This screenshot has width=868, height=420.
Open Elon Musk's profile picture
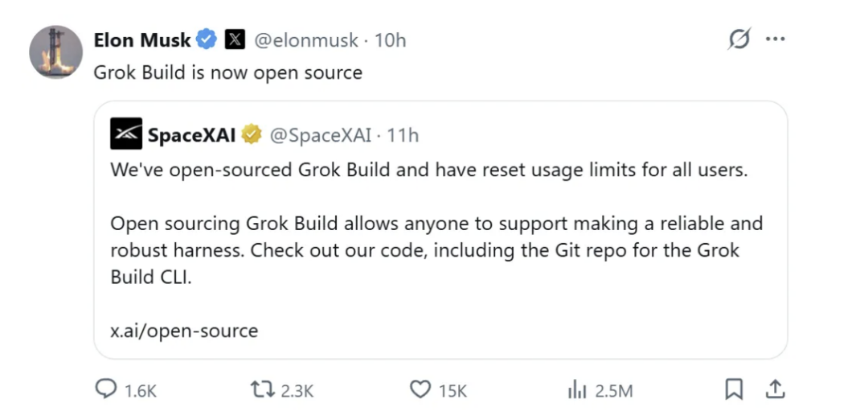pos(56,51)
